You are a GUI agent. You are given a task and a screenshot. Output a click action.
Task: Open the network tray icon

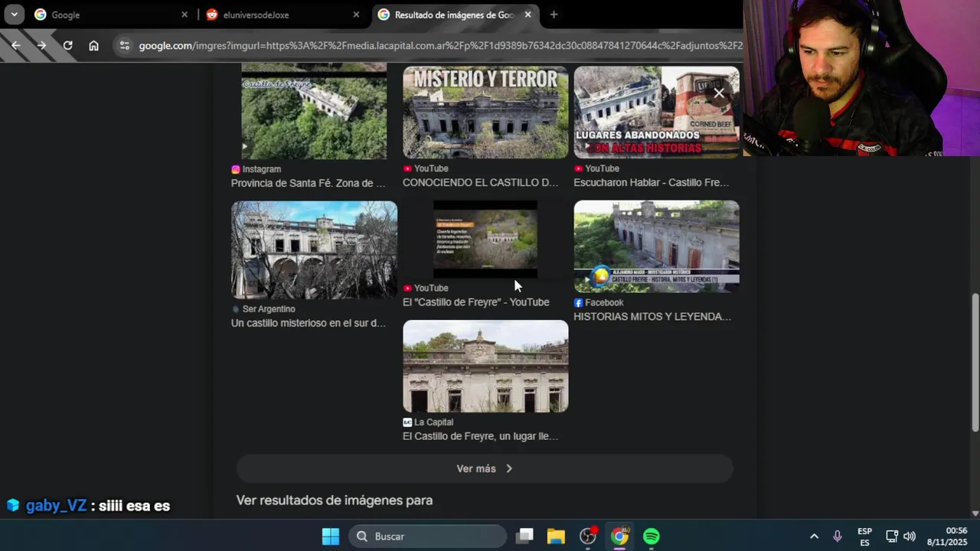892,536
